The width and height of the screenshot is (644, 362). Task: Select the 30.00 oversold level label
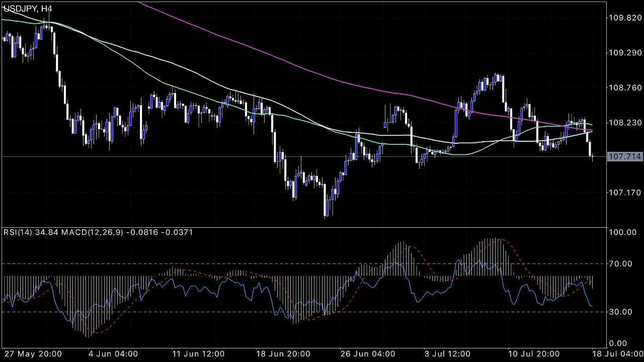(x=624, y=312)
